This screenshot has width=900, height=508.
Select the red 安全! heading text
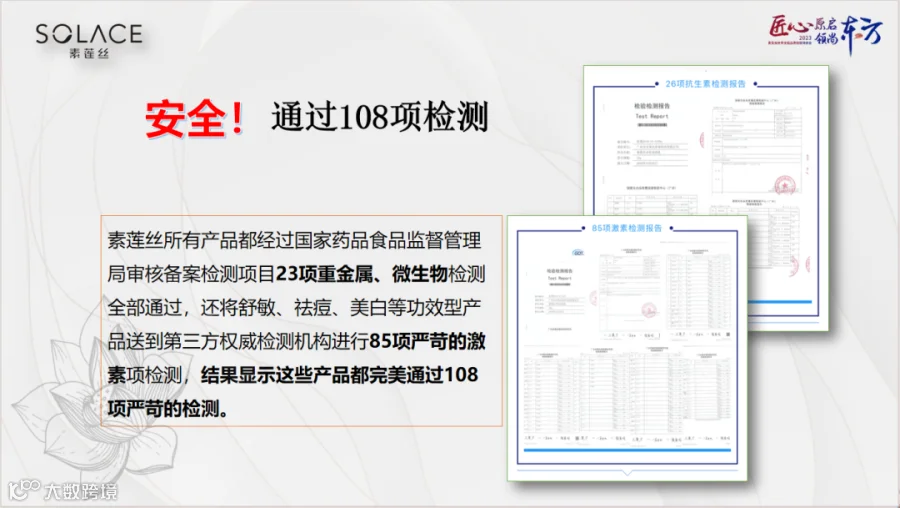click(x=195, y=119)
